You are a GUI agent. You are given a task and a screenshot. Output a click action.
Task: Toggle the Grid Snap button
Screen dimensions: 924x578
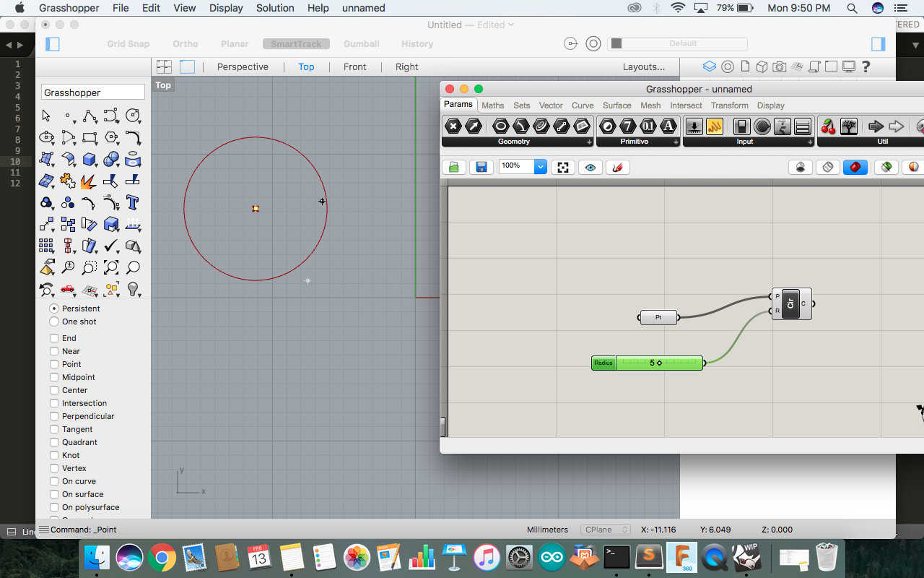click(128, 44)
